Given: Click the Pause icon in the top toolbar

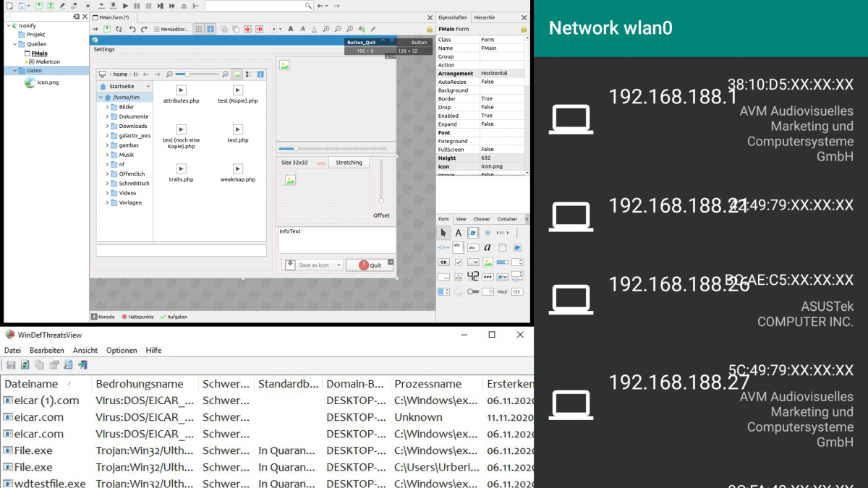Looking at the screenshot, I should 136,6.
